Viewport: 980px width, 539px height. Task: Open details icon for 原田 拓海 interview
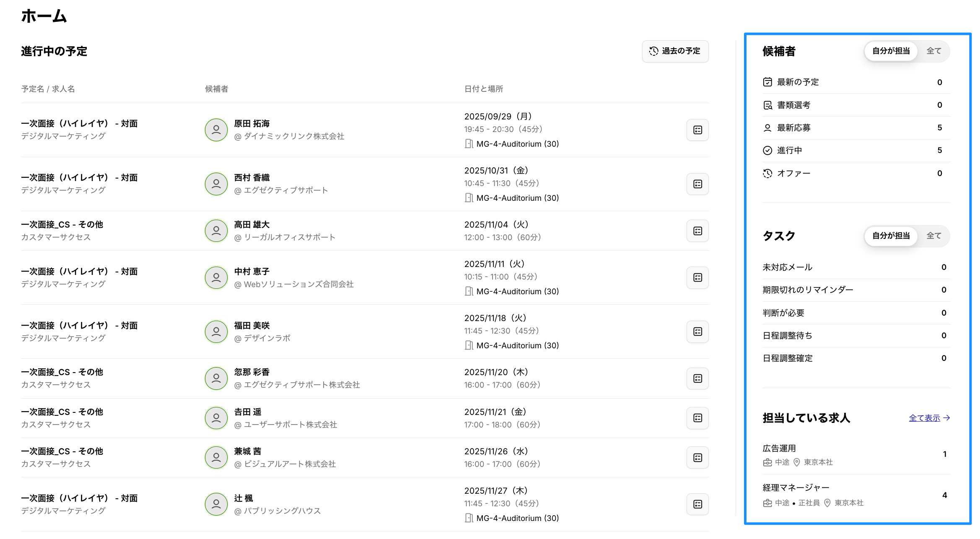pos(697,130)
